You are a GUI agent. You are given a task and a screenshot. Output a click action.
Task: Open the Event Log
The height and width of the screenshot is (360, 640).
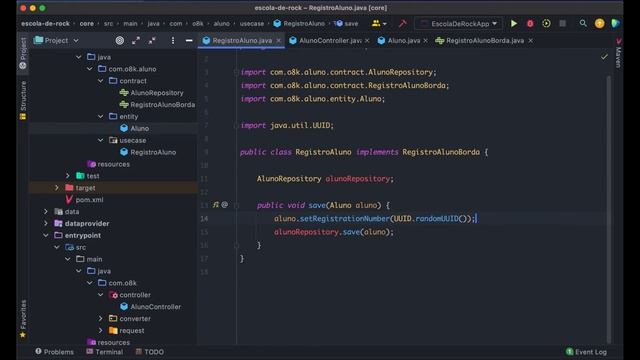pos(586,351)
